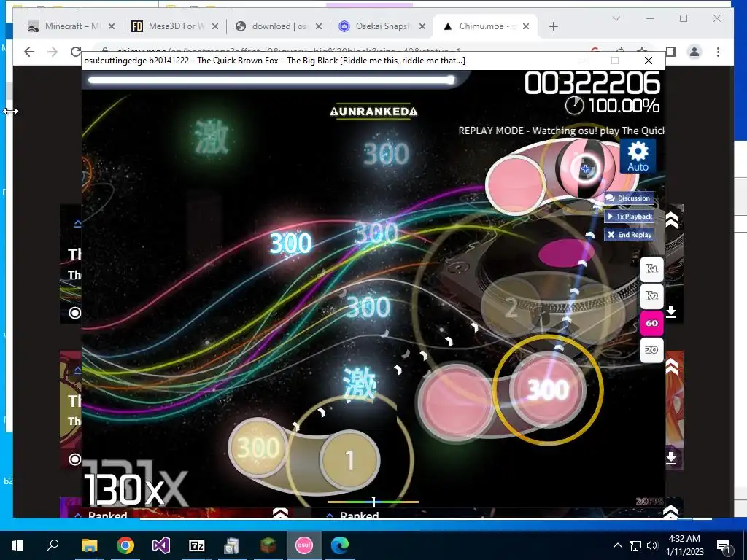Click the K1 key counter
The width and height of the screenshot is (747, 560).
point(651,268)
